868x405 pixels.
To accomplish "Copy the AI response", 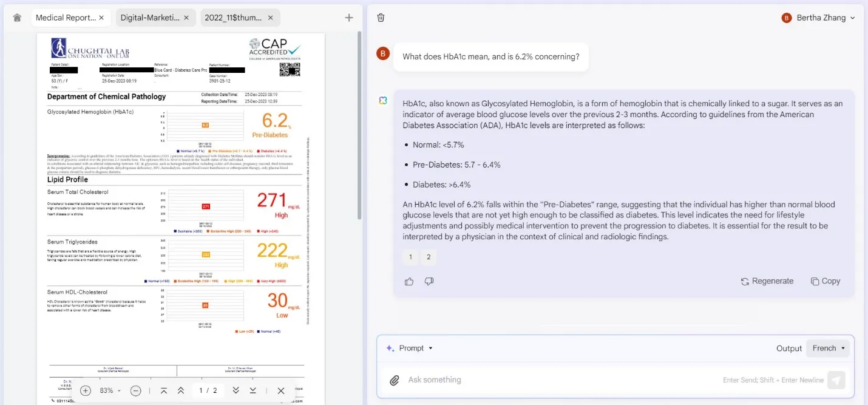I will pyautogui.click(x=826, y=281).
